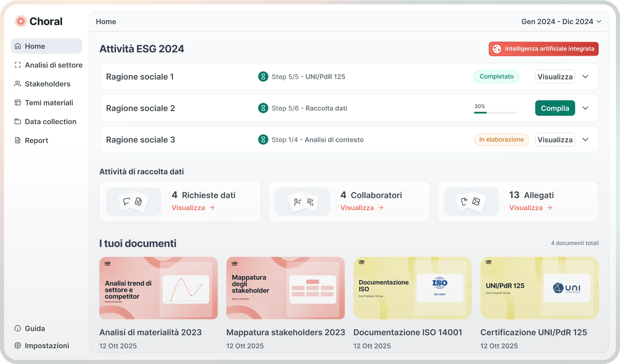Screen dimensions: 620x364
Task: Click the green hourglass icon for Ragione sociale 2
Action: point(263,108)
